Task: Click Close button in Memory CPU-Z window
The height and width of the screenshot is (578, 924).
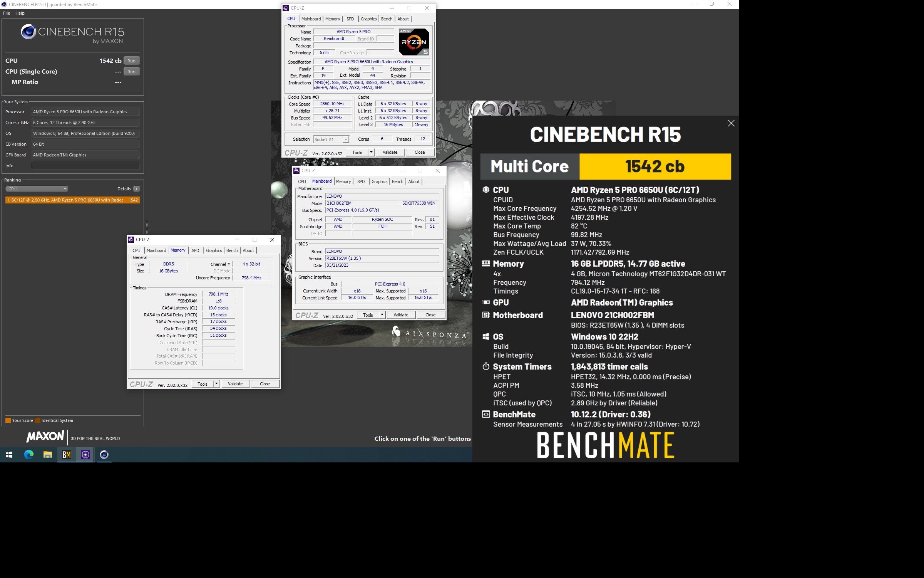Action: pos(265,384)
